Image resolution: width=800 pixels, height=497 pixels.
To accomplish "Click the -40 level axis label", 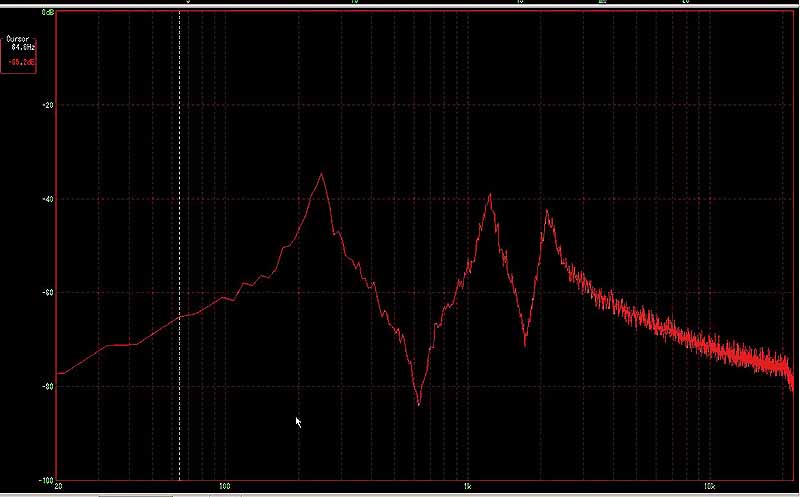I will click(x=47, y=199).
